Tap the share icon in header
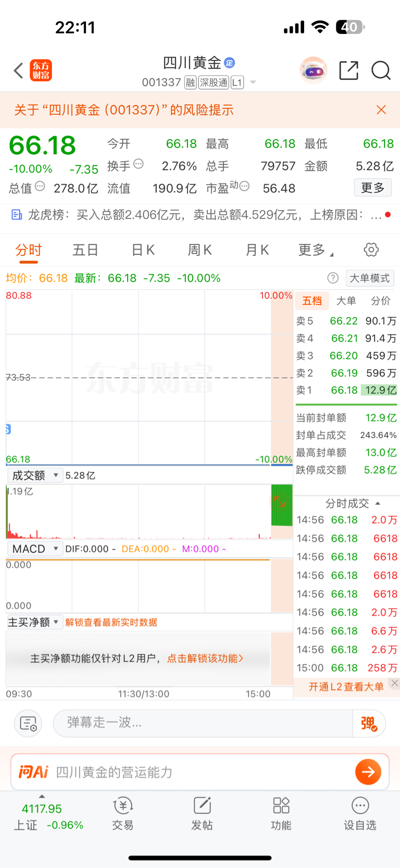 pyautogui.click(x=348, y=70)
